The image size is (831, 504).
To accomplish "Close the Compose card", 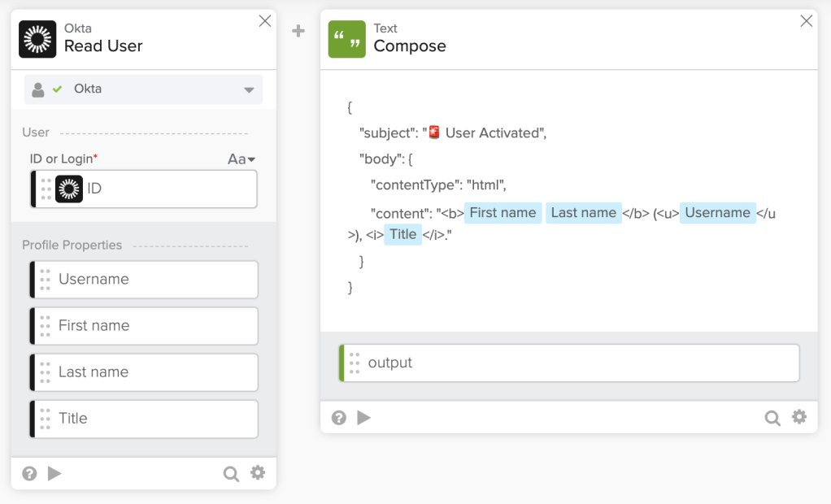I will coord(806,21).
